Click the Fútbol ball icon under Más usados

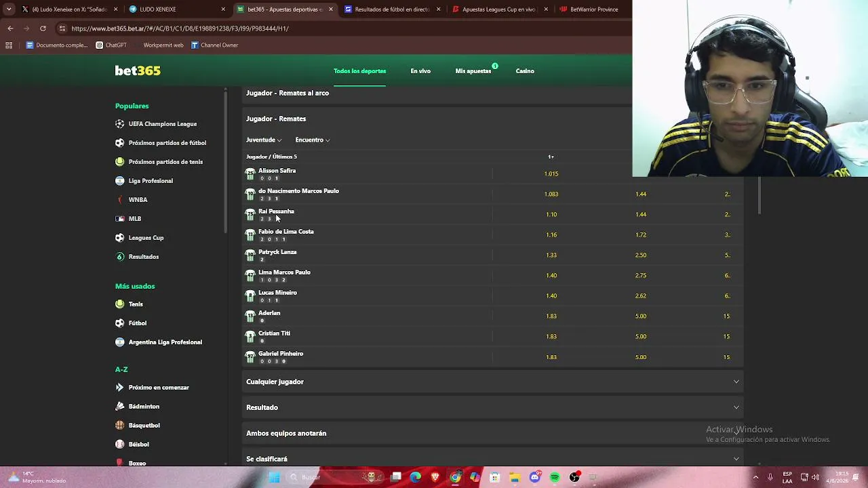coord(120,323)
